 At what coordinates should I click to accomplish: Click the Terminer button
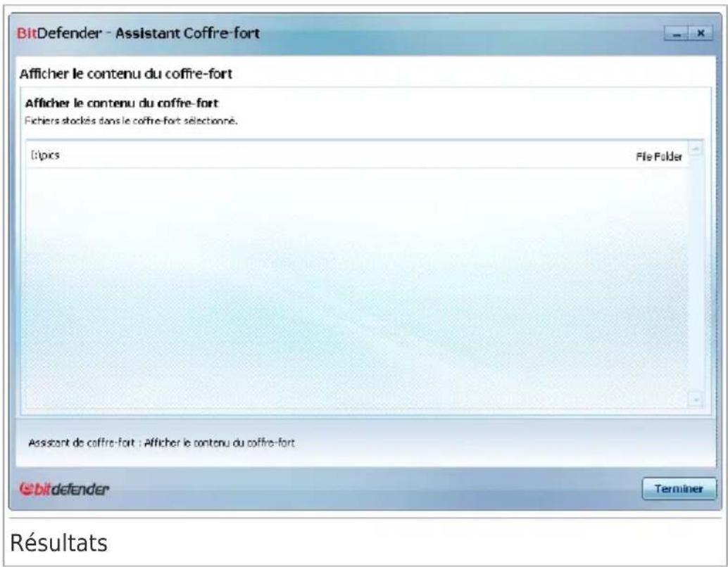[x=679, y=489]
